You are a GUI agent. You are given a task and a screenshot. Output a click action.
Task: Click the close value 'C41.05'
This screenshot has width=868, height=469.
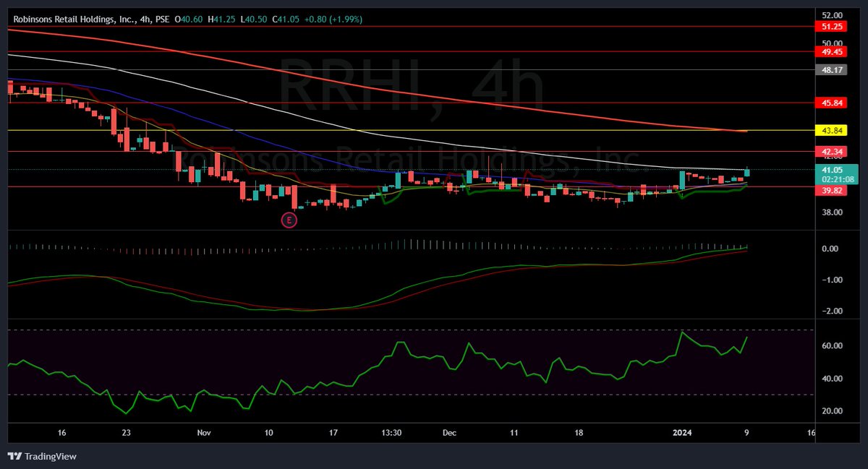pyautogui.click(x=286, y=20)
